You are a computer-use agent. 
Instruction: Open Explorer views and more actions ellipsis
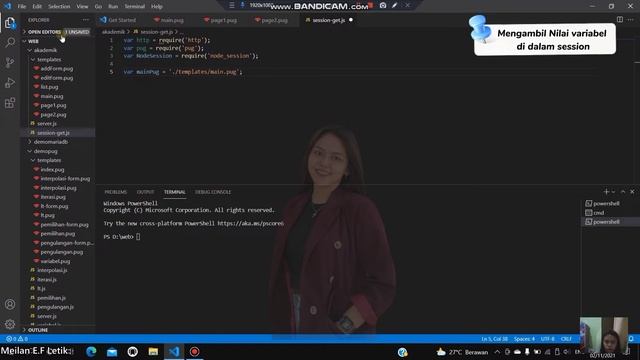pos(85,20)
